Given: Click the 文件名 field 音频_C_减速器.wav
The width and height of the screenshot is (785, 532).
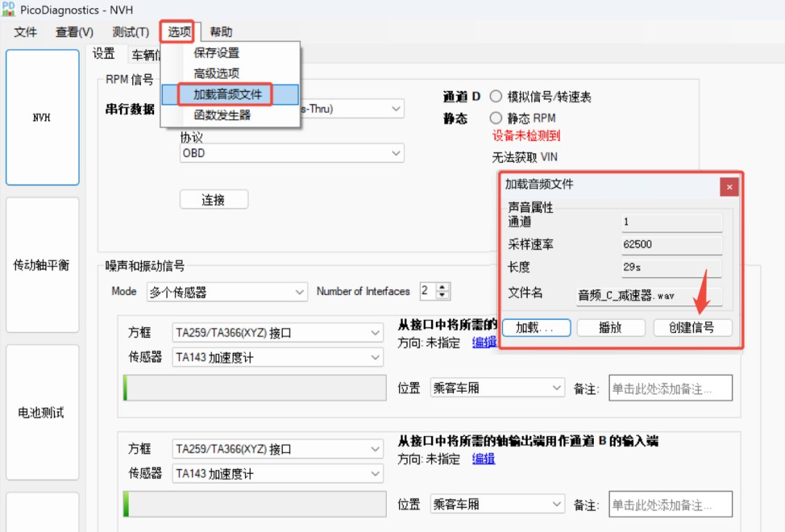Looking at the screenshot, I should [649, 296].
